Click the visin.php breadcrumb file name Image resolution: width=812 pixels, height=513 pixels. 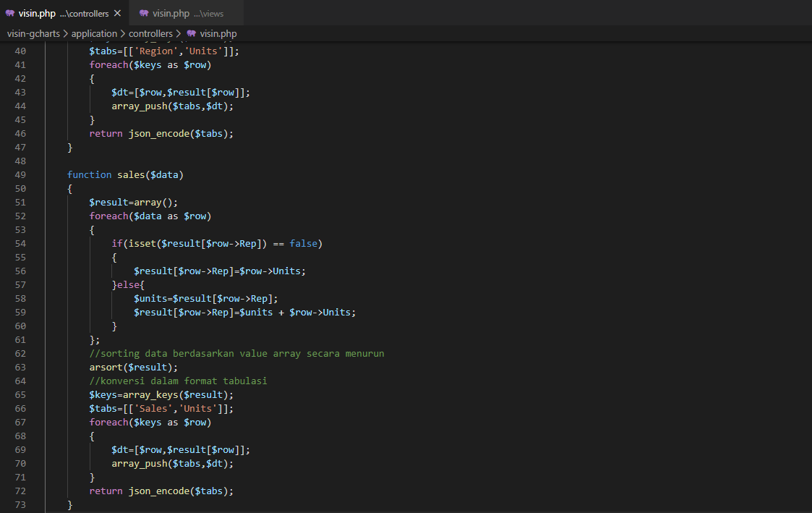[218, 34]
